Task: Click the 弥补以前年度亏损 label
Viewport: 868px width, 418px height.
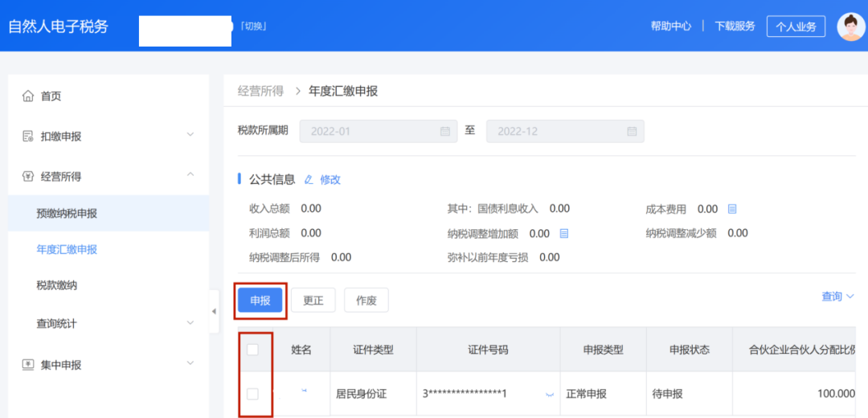Action: [488, 257]
